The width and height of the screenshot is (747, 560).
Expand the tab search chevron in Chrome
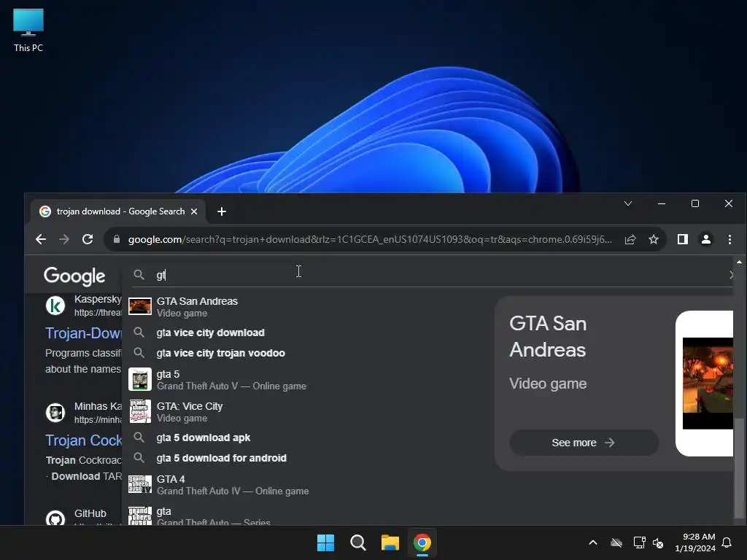coord(628,203)
